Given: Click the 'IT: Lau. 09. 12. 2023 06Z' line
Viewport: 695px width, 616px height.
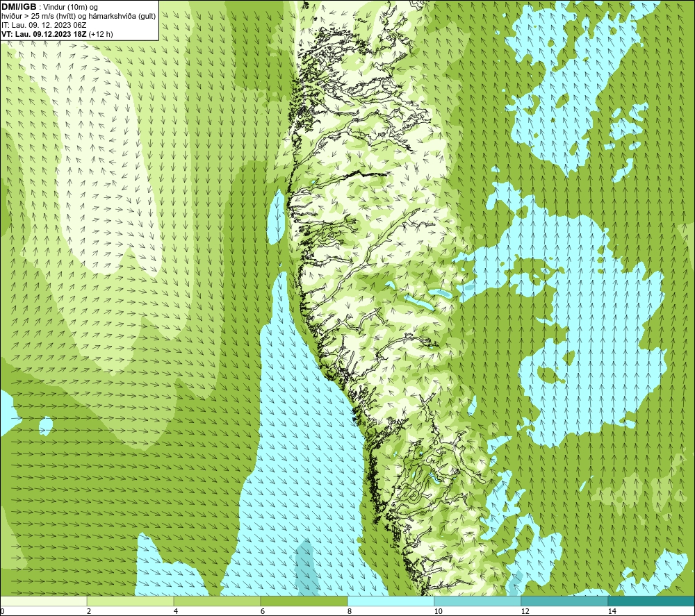Looking at the screenshot, I should [44, 25].
